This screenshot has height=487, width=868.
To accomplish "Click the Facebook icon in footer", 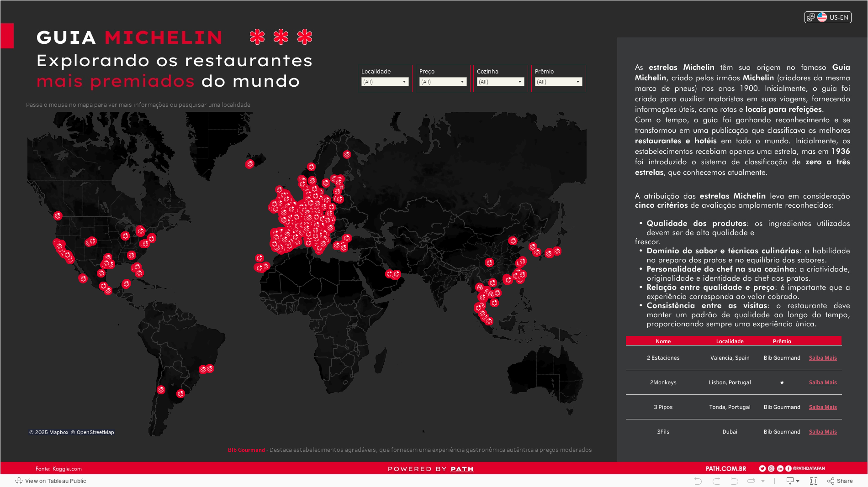I will tap(789, 468).
